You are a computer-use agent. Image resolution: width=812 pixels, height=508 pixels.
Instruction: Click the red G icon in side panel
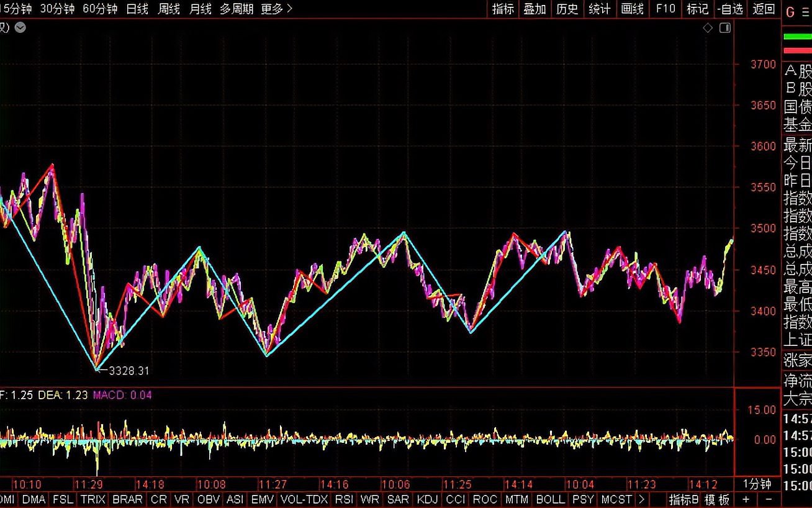(791, 12)
